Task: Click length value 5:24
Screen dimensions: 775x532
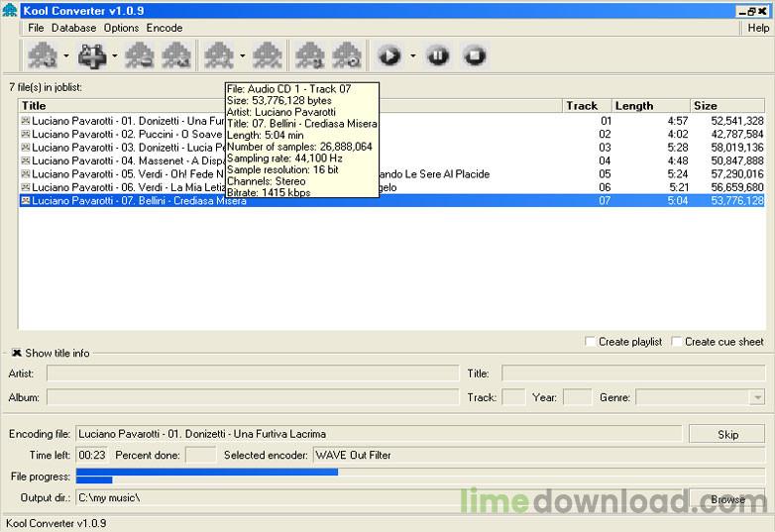Action: [x=678, y=174]
